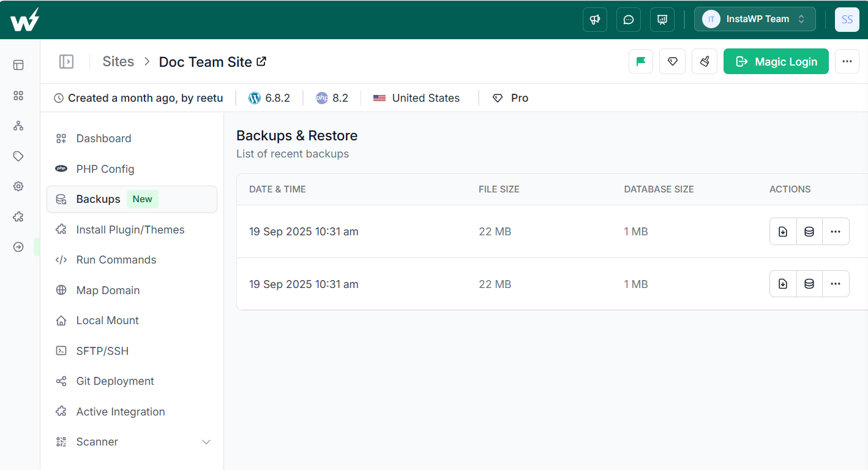Click the green flag icon button
868x470 pixels.
click(641, 61)
